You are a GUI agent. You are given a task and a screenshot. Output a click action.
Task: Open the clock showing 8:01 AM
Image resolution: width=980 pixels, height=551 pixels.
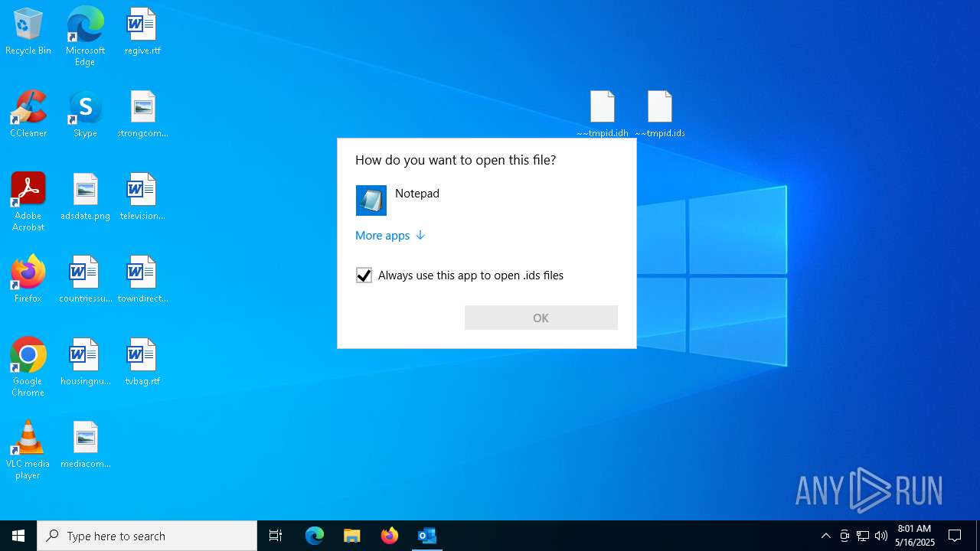point(914,536)
